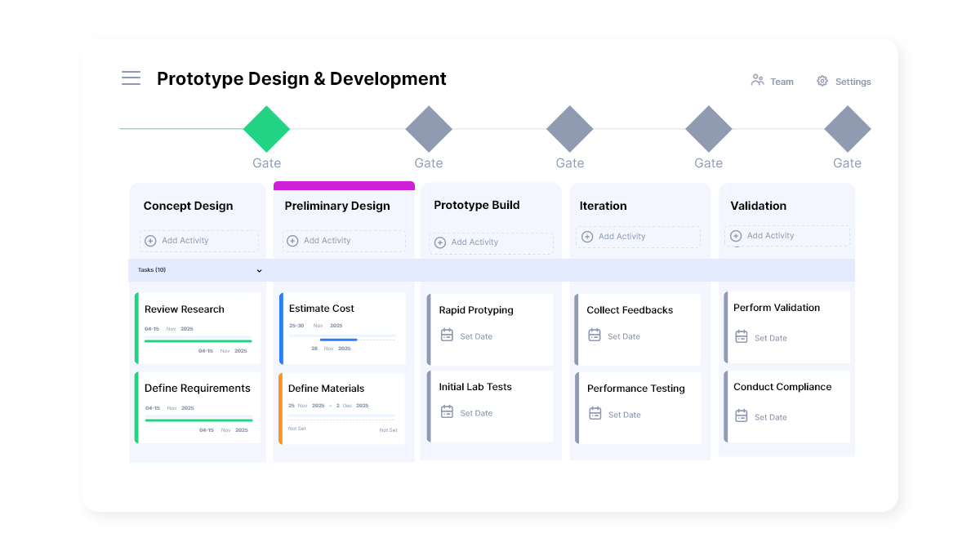
Task: Open the Review Research task card
Action: point(198,327)
